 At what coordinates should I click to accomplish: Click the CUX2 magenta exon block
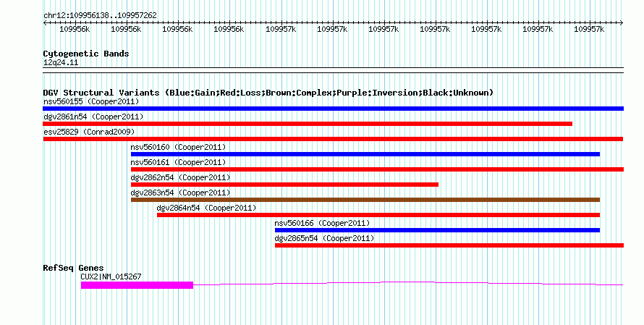(137, 285)
